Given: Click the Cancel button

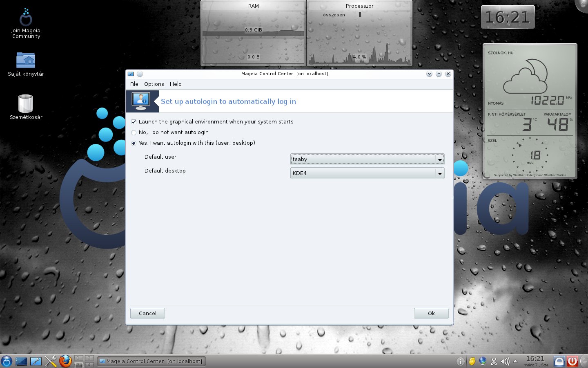Looking at the screenshot, I should [x=147, y=313].
